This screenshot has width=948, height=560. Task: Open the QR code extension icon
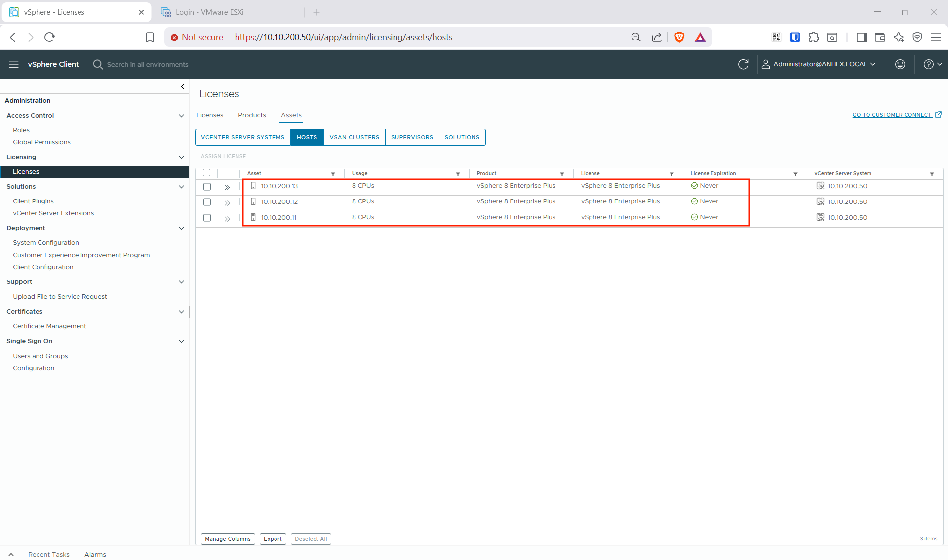click(776, 37)
